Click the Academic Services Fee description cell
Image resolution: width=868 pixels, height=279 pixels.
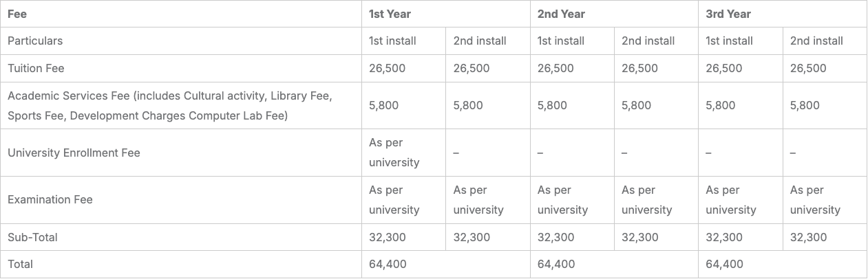169,105
